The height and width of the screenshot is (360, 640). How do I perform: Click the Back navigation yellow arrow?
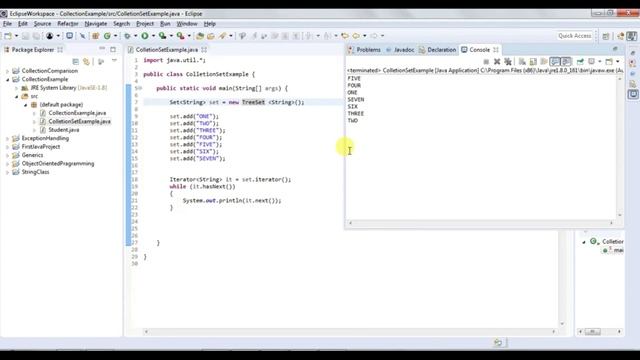(356, 36)
